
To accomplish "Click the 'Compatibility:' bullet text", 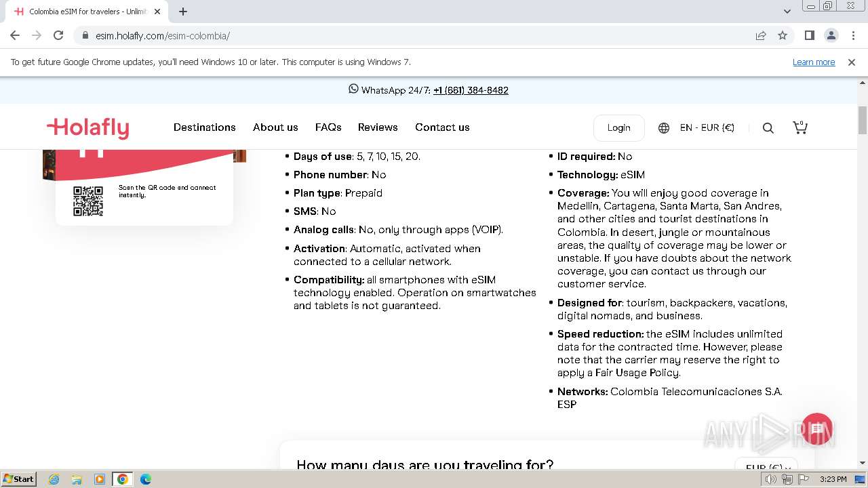I will pos(415,293).
